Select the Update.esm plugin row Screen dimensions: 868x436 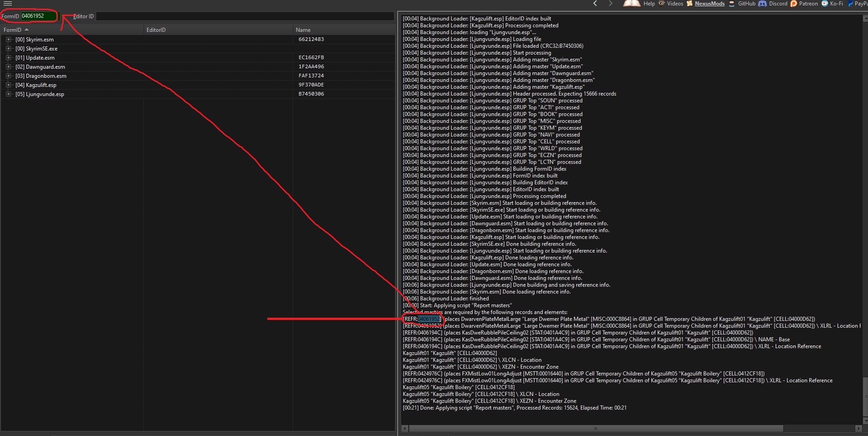pyautogui.click(x=198, y=58)
